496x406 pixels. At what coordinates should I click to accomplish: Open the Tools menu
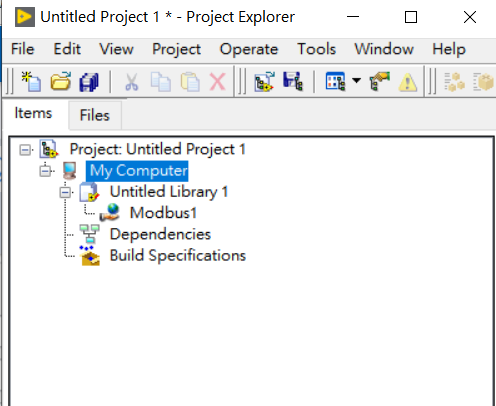point(316,49)
